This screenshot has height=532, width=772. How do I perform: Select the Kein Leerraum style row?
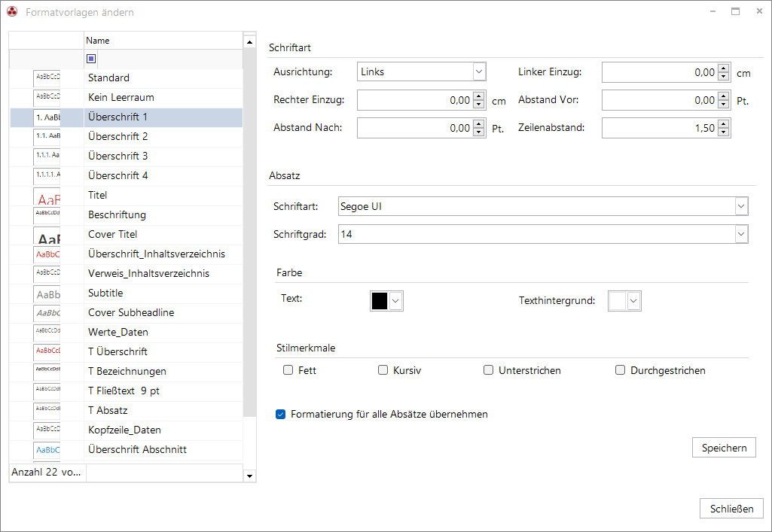(x=126, y=98)
